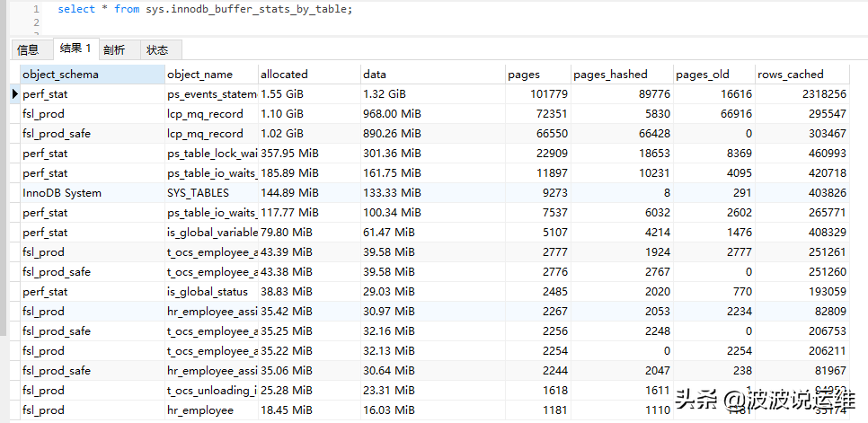Select the 'SYS_TABLES' object name cell

coord(211,193)
